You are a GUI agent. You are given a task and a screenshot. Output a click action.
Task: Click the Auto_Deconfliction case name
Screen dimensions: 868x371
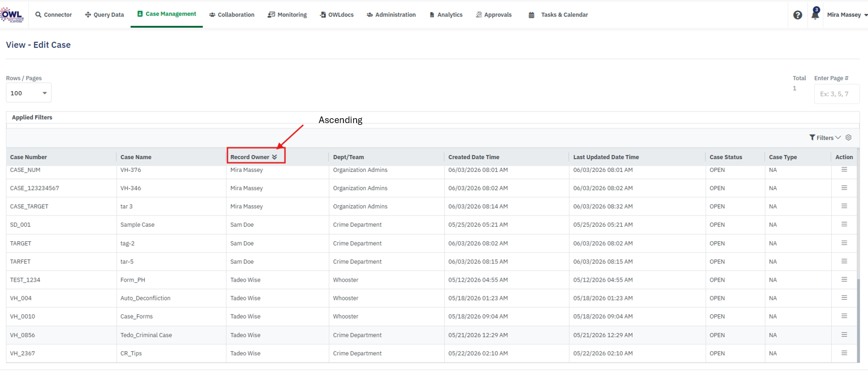point(145,298)
